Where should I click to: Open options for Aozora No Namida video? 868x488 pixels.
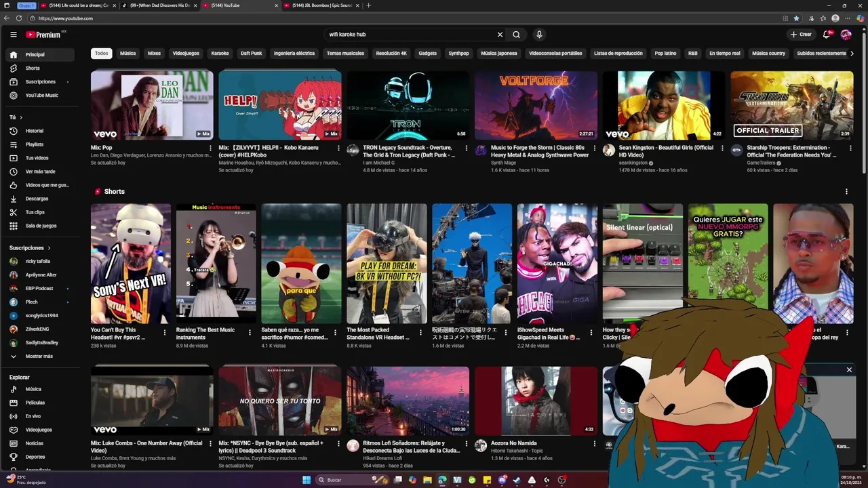click(594, 445)
